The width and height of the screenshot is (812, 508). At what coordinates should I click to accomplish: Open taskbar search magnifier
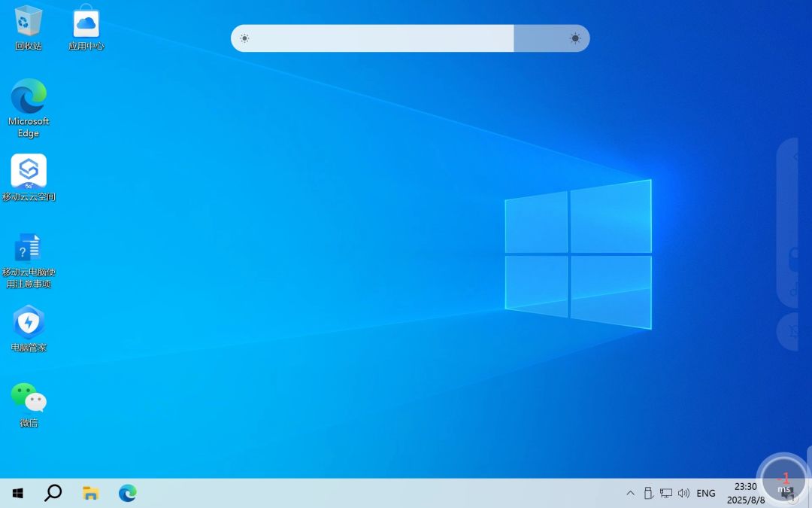tap(53, 493)
